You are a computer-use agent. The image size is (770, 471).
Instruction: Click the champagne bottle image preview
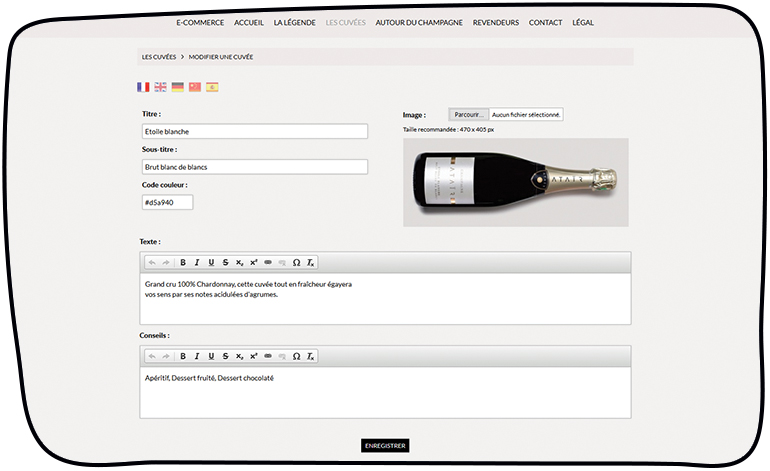[515, 182]
